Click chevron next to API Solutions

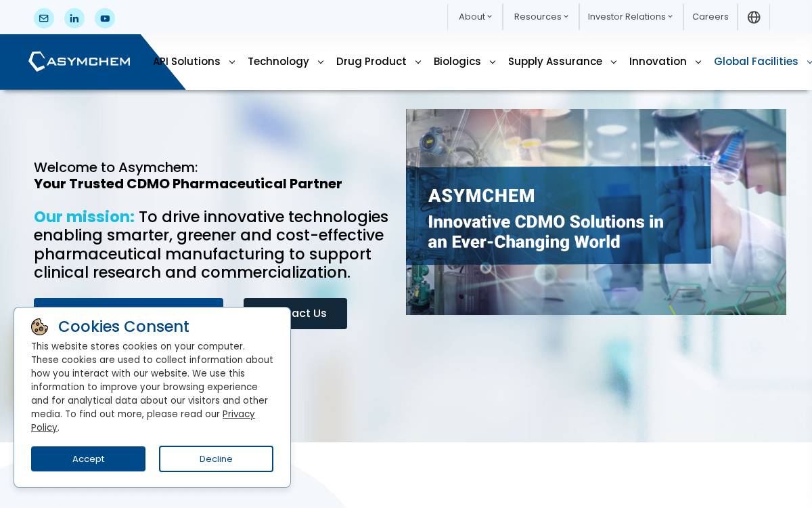(232, 62)
